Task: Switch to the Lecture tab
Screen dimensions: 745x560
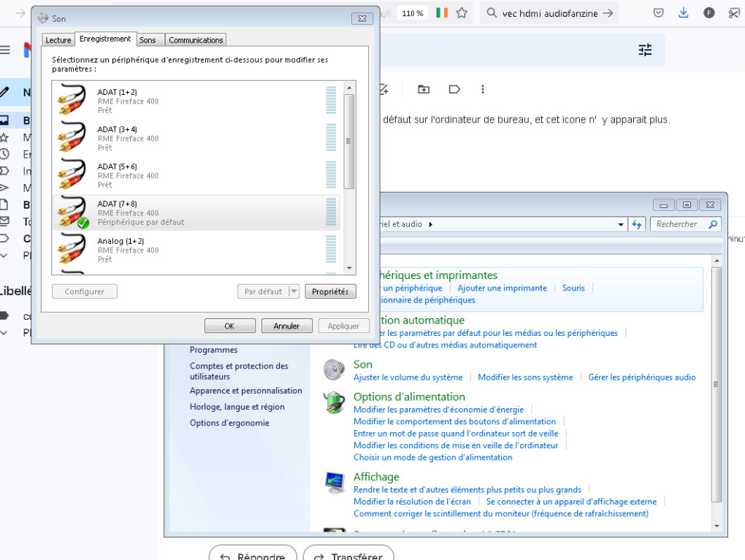Action: (x=58, y=40)
